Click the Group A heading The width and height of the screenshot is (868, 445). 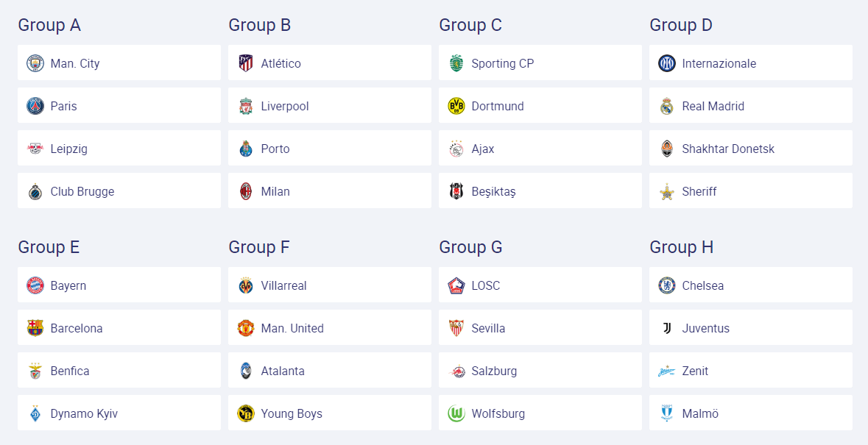pos(49,25)
